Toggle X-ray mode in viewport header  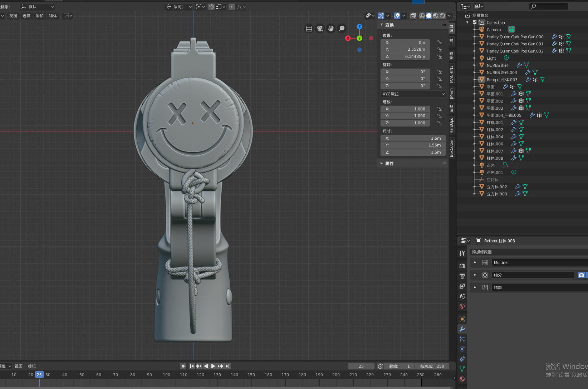413,16
